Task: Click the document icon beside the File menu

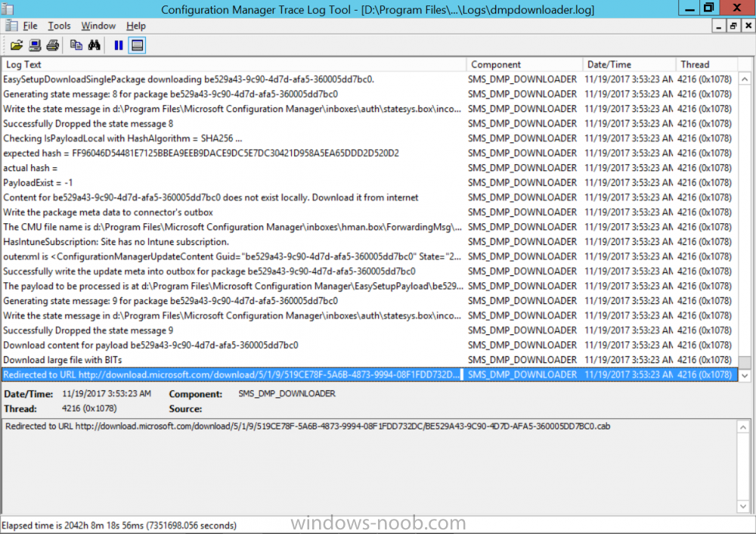Action: click(11, 26)
